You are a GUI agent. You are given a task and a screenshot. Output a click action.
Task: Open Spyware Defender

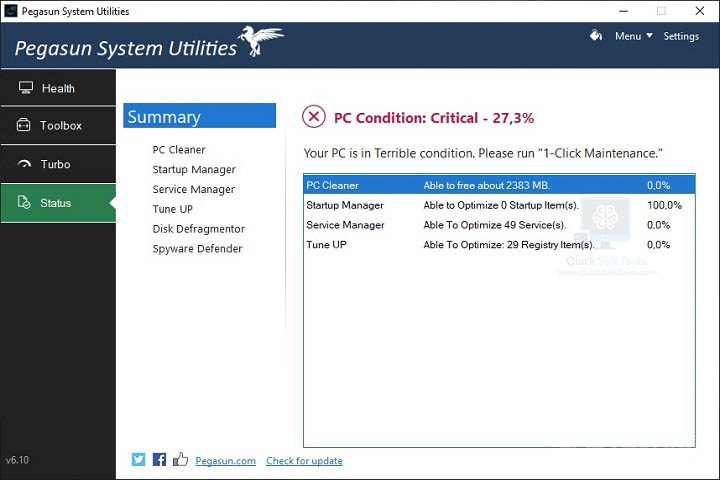197,248
